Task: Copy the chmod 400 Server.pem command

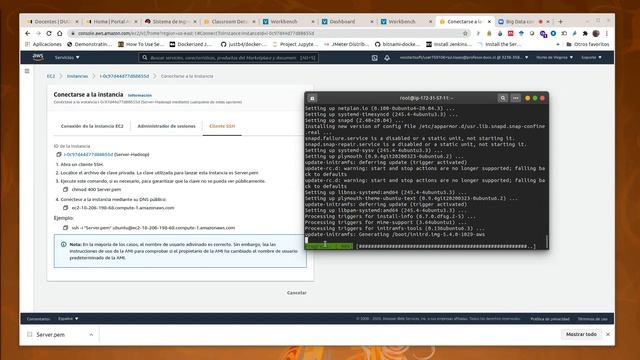Action: 65,190
